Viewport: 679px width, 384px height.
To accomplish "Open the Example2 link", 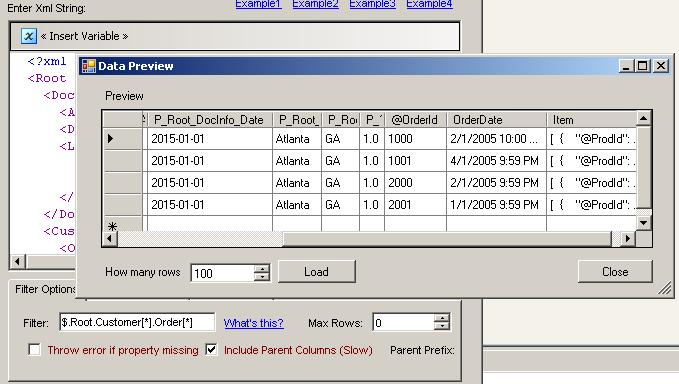I will coord(315,4).
